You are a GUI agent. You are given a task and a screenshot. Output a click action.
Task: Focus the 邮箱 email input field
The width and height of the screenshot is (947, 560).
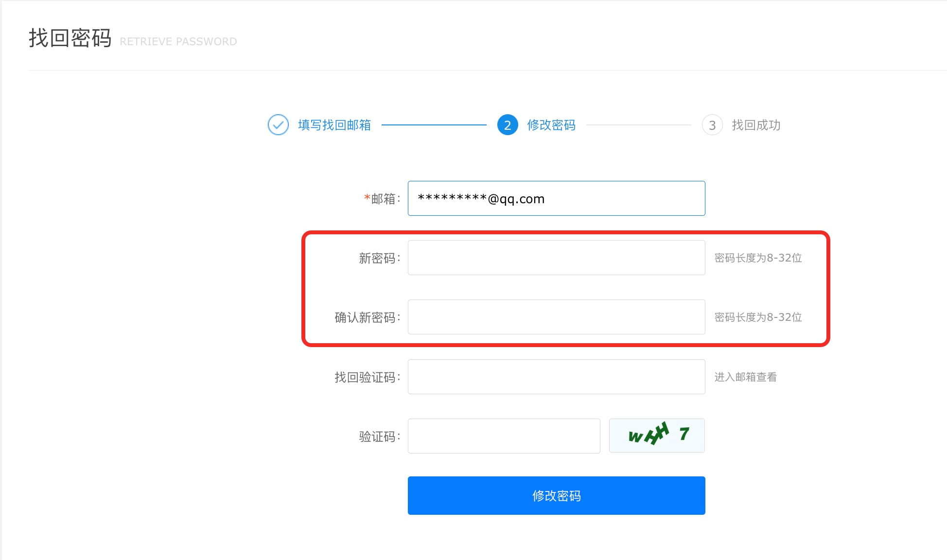556,198
